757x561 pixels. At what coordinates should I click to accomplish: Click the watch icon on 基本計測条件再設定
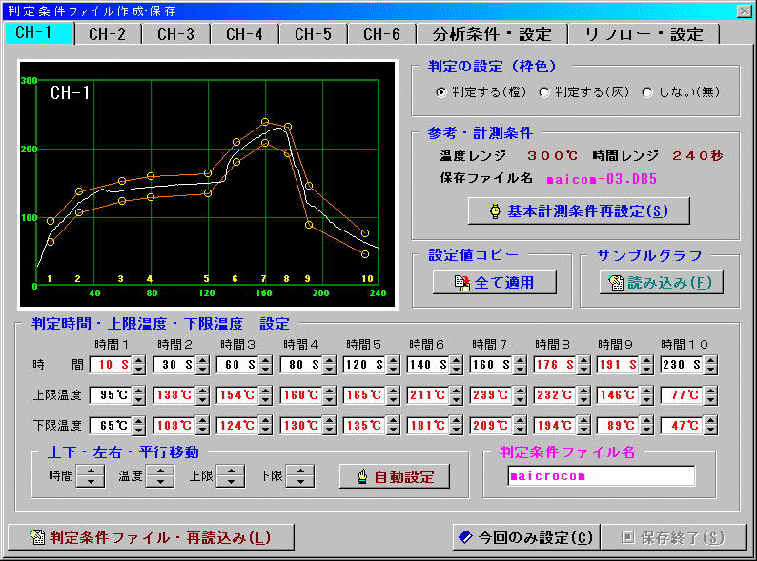click(x=495, y=211)
